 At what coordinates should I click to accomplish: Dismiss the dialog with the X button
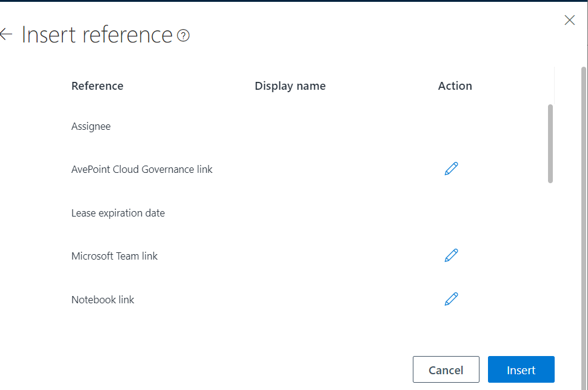coord(569,19)
